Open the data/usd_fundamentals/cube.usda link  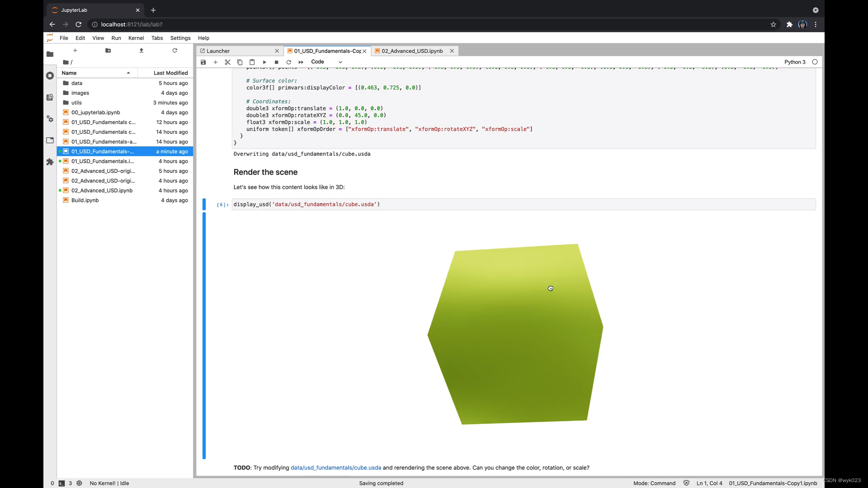[x=335, y=468]
